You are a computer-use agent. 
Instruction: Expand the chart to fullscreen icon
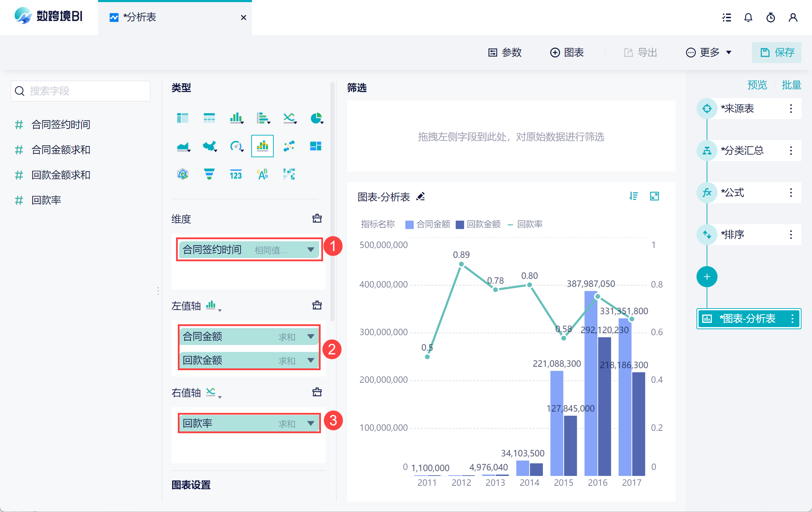pyautogui.click(x=654, y=196)
